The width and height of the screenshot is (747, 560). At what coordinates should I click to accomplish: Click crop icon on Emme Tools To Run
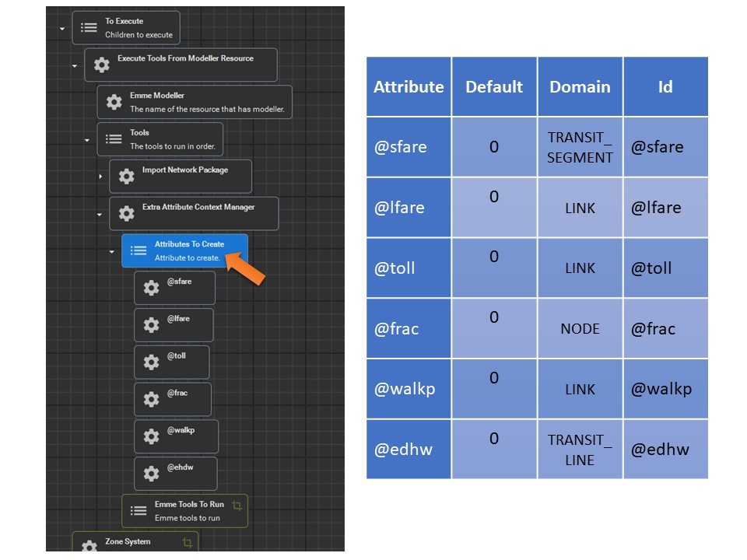pos(237,505)
